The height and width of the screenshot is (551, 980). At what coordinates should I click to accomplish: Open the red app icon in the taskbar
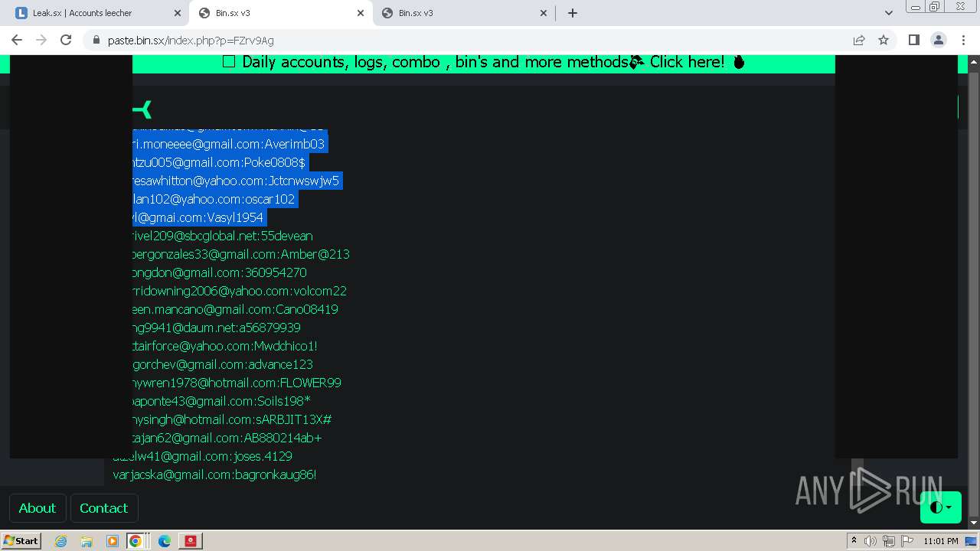tap(191, 541)
